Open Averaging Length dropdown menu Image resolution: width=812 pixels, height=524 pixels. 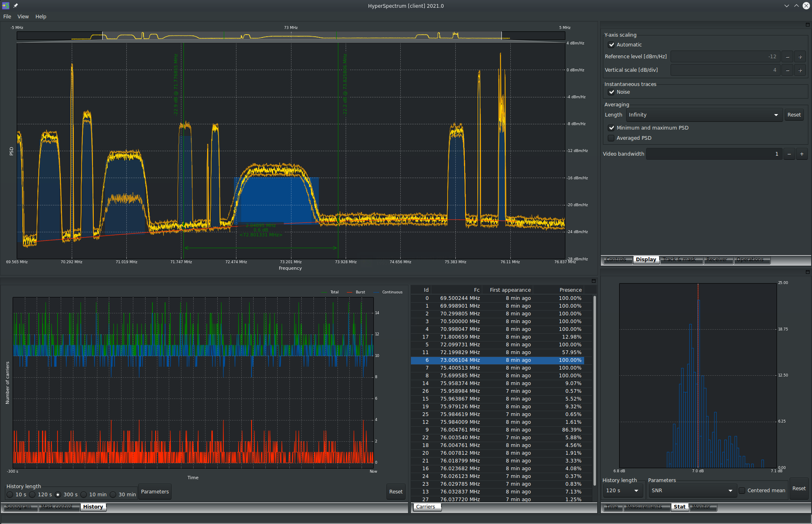[702, 115]
